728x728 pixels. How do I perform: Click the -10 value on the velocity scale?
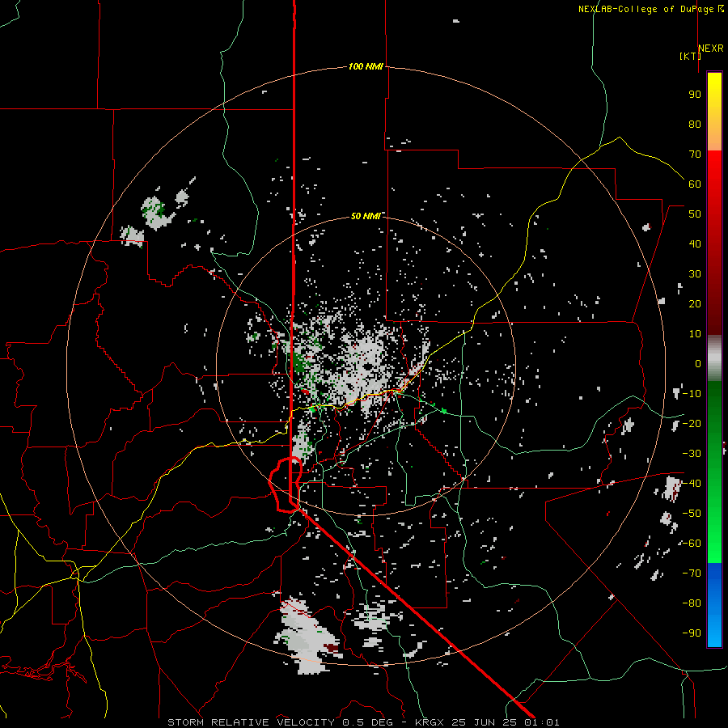(x=692, y=394)
